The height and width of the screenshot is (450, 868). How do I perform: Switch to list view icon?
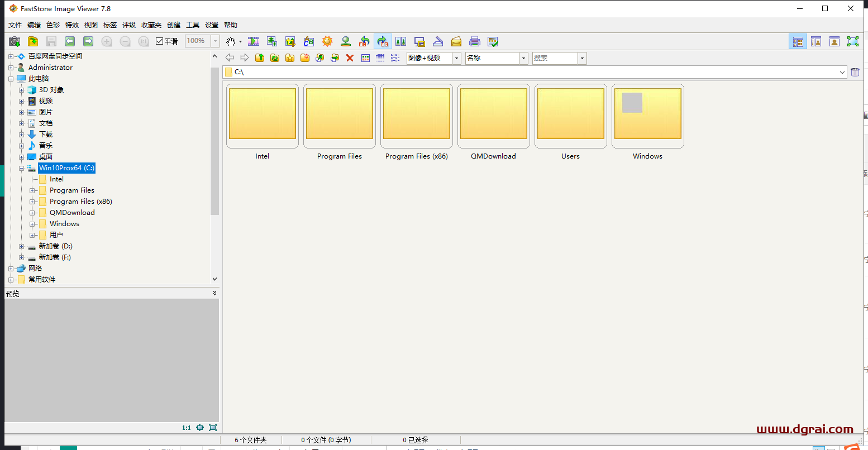coord(395,58)
